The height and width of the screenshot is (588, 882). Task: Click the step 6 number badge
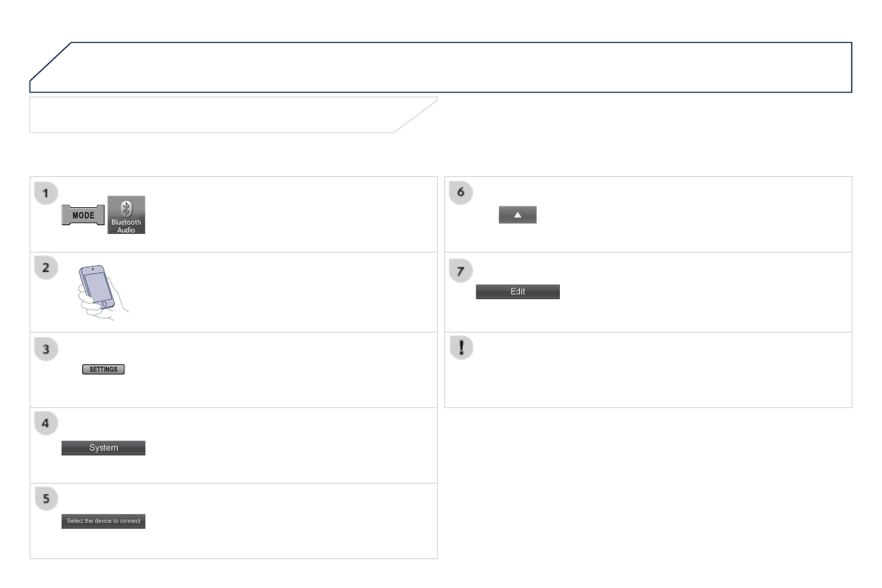[x=461, y=193]
